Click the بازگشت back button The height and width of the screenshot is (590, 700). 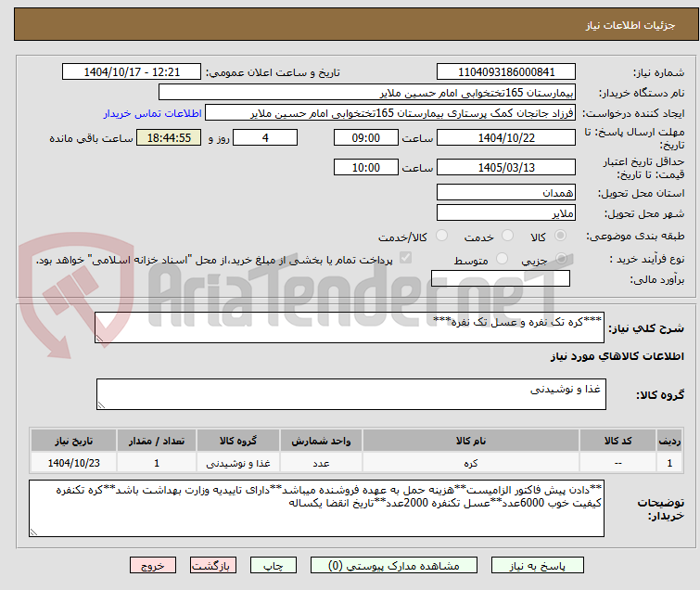coord(213,566)
